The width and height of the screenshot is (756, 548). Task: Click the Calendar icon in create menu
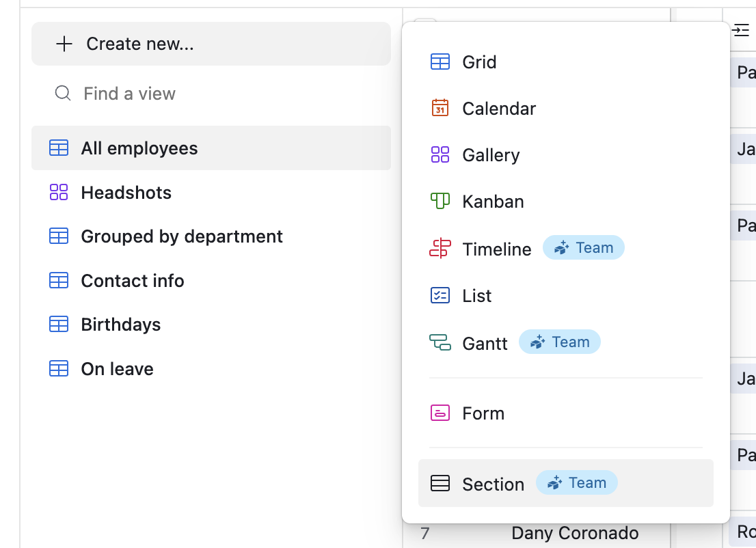[x=440, y=108]
